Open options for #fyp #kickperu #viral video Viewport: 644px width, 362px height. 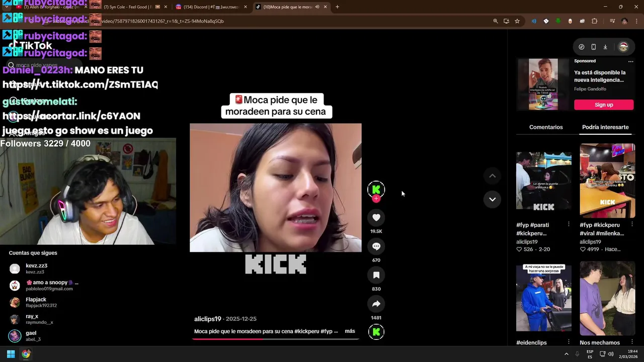point(632,224)
